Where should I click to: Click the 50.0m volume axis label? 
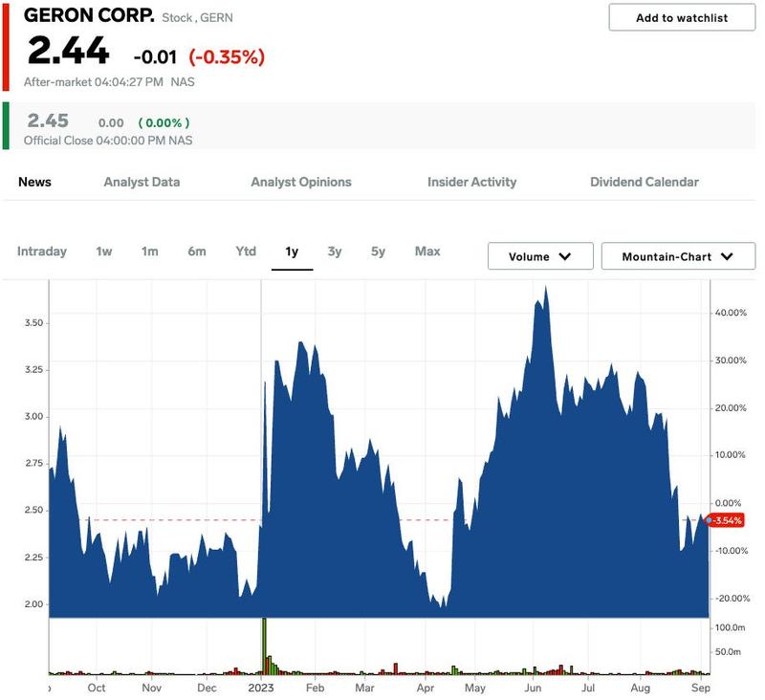[728, 651]
